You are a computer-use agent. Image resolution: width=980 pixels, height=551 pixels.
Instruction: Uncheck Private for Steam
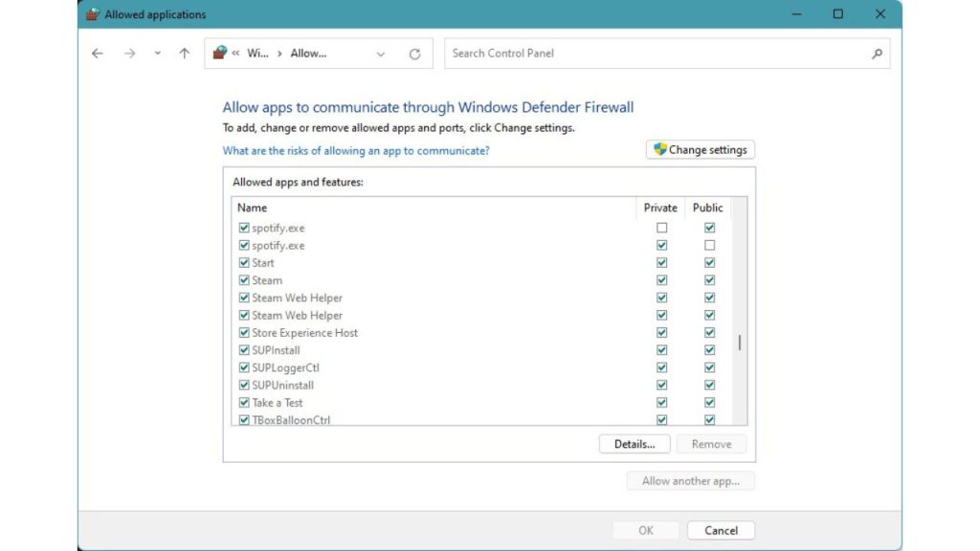pyautogui.click(x=661, y=280)
